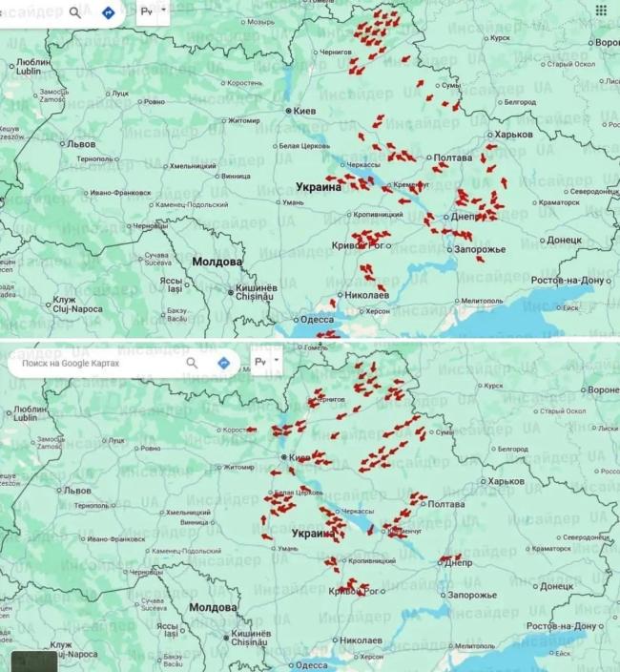Screen dimensions: 620x672
Task: Select 'Полтава' in the lower map
Action: tap(446, 504)
